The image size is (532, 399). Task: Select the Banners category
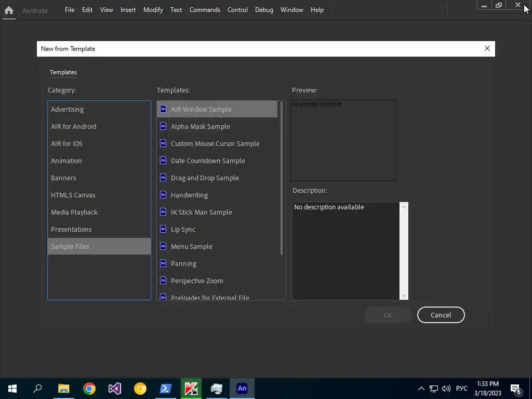point(99,178)
